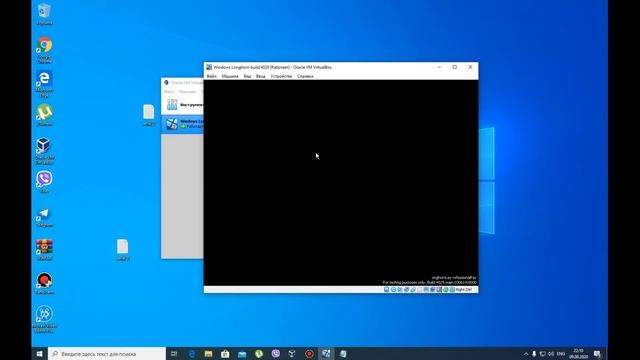
Task: Select the Viber desktop icon
Action: pyautogui.click(x=44, y=182)
